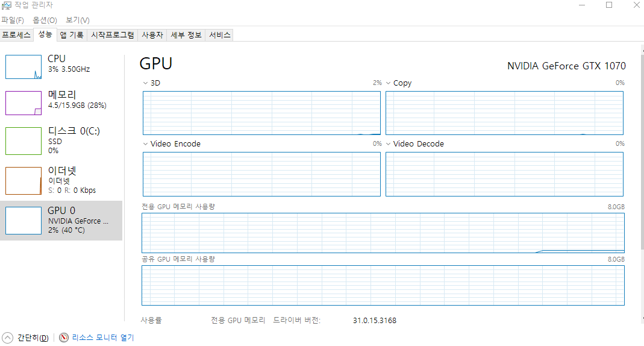Switch to the 앱 기록 tab
Screen dimensions: 644x346
point(72,35)
